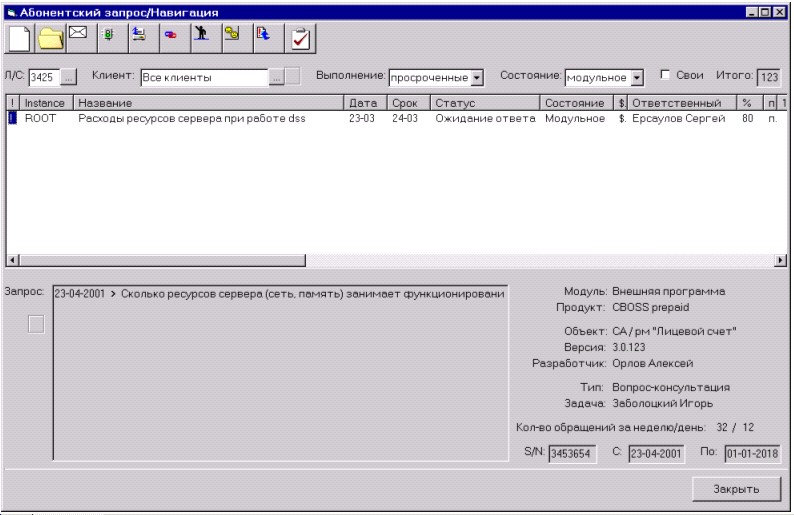Select the ROOT instance cell
This screenshot has height=515, width=794.
point(40,118)
